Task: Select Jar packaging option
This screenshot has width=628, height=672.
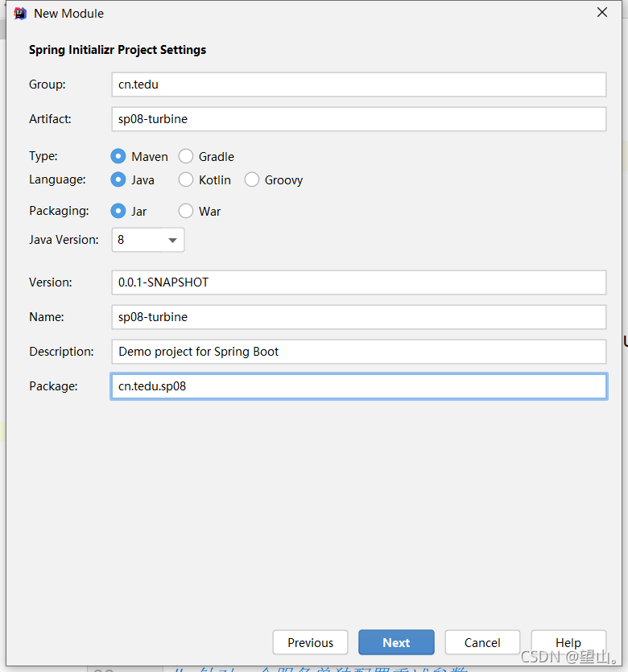Action: (x=119, y=211)
